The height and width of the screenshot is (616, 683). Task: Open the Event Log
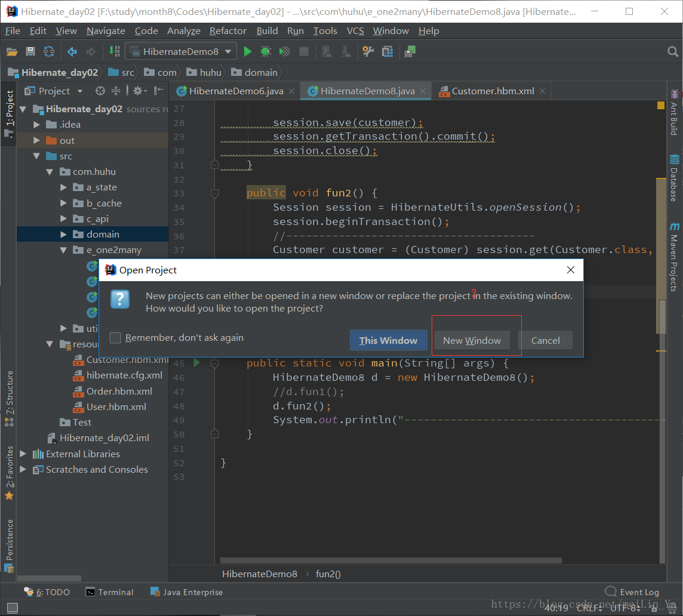click(x=632, y=592)
